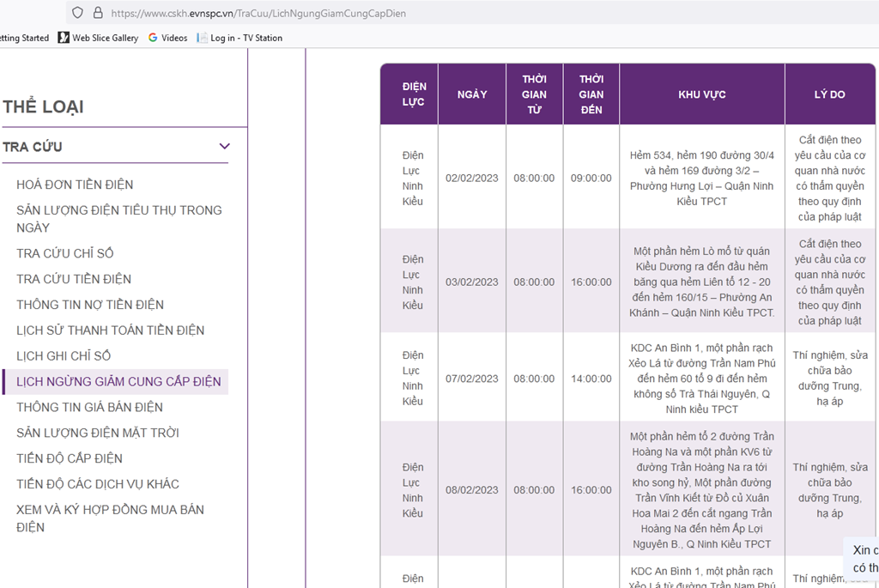Open the Google Videos bookmark icon

[153, 38]
